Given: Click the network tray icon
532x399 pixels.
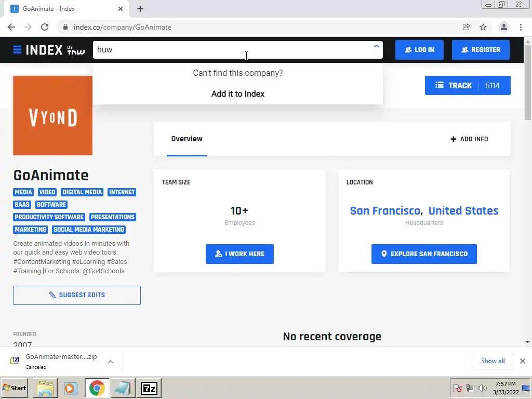Looking at the screenshot, I should coord(470,388).
